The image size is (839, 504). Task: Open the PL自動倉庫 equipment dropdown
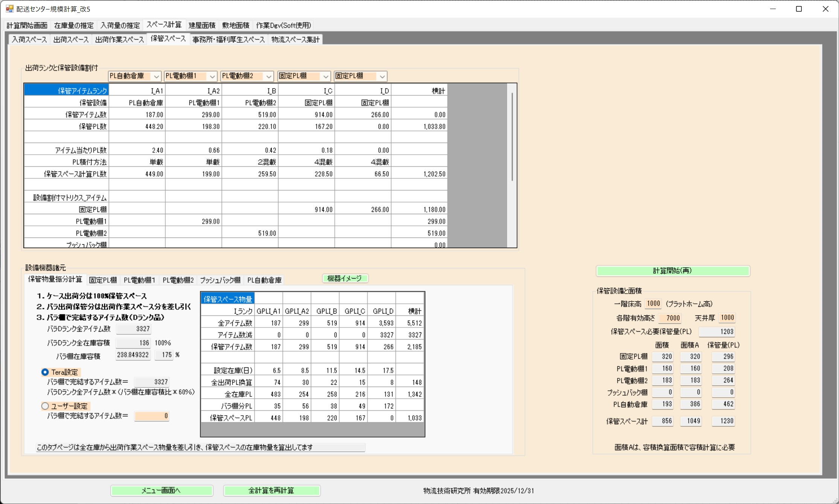pyautogui.click(x=156, y=76)
